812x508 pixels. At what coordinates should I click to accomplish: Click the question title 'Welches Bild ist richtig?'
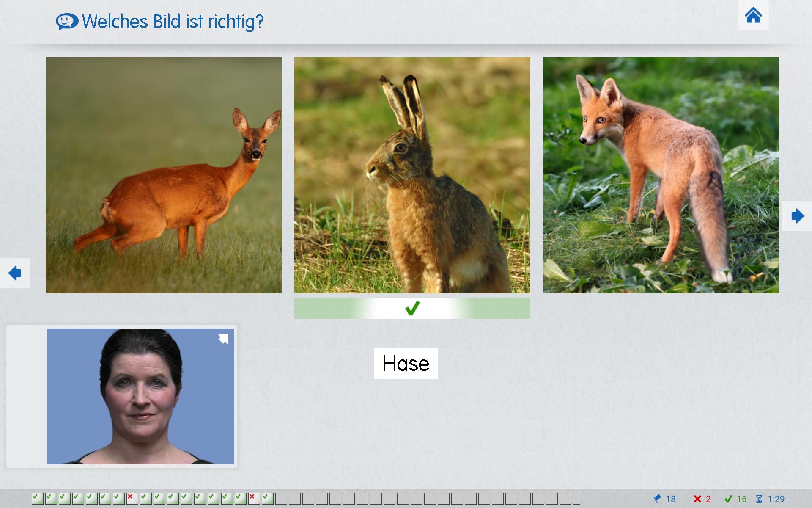[173, 21]
